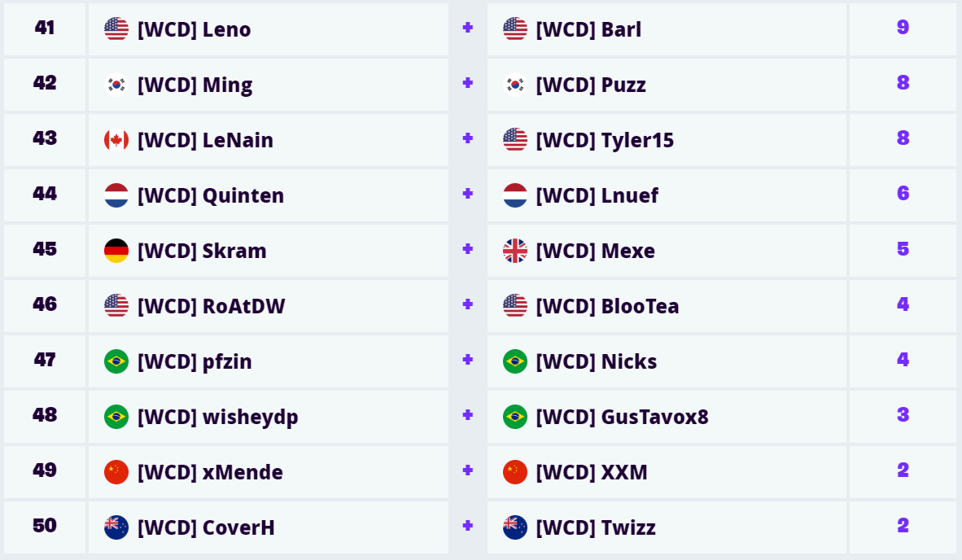Click the UK flag beside Mexe
The width and height of the screenshot is (962, 560).
(x=515, y=251)
